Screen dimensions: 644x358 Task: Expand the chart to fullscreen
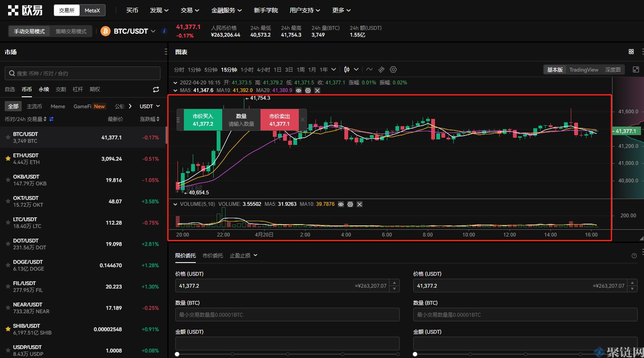[635, 69]
